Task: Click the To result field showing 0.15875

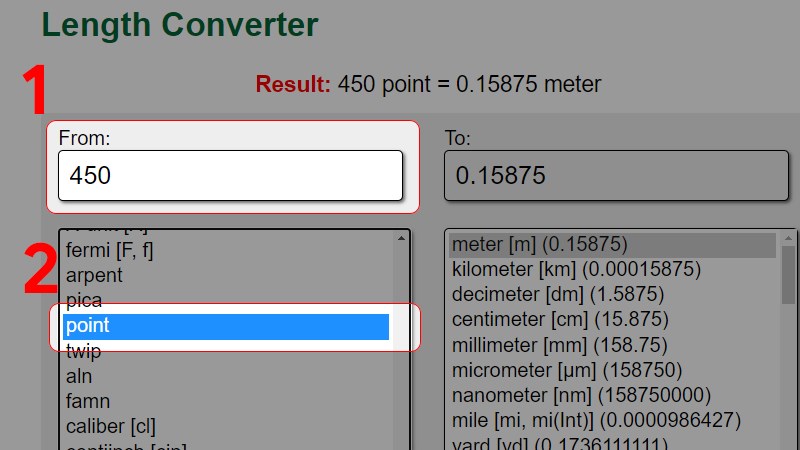Action: (616, 176)
